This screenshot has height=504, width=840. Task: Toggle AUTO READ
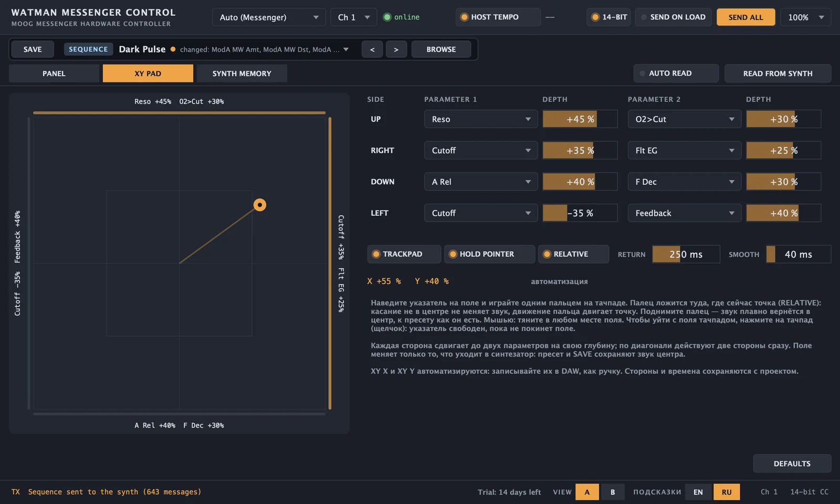[x=676, y=73]
